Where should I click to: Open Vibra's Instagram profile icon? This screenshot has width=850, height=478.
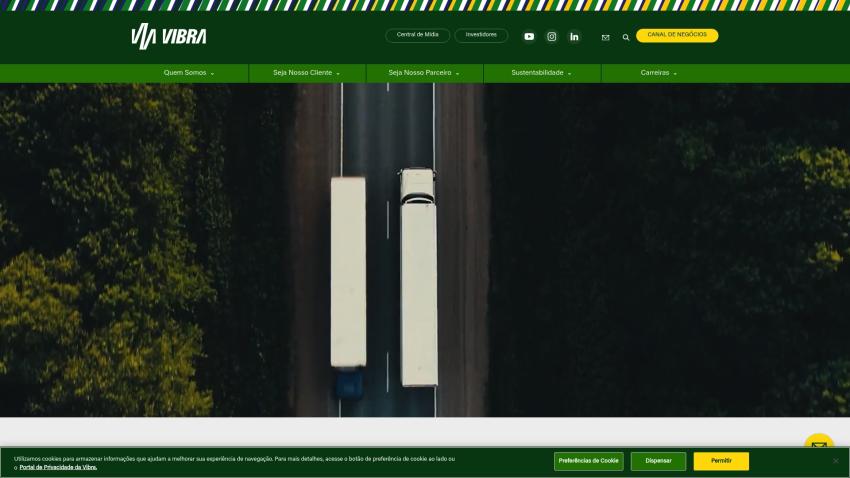click(551, 36)
